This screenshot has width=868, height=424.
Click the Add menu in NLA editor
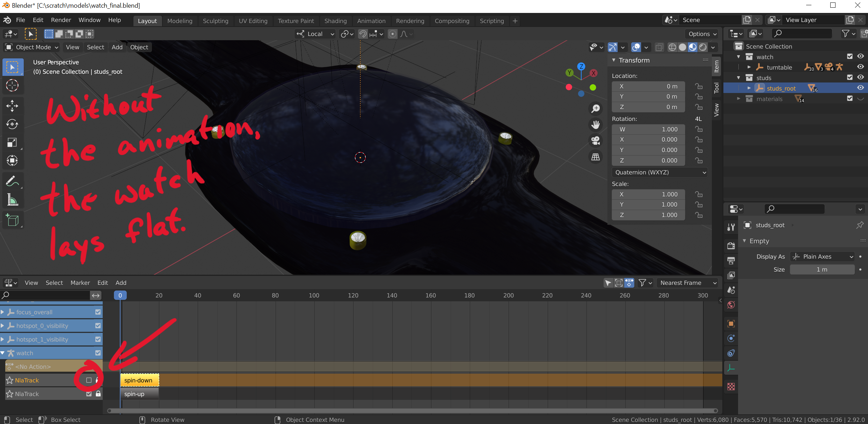[121, 283]
